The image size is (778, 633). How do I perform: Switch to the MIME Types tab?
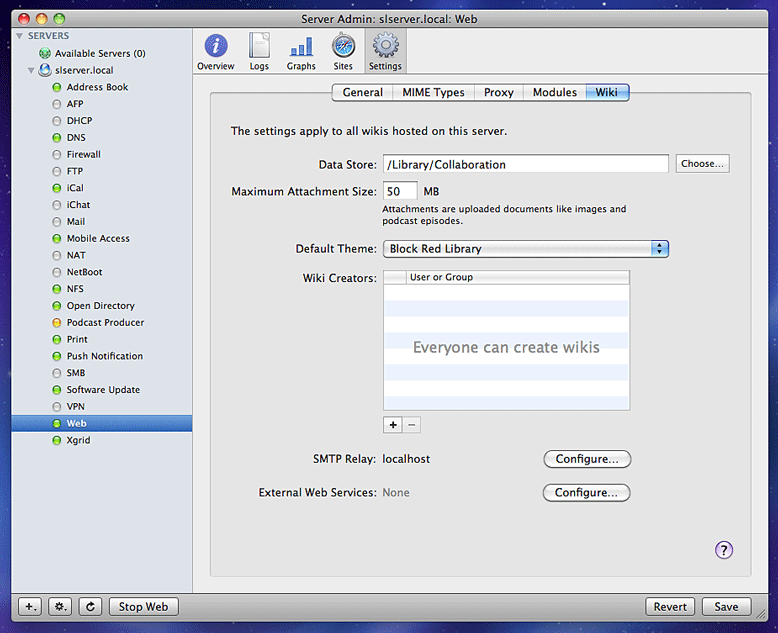click(433, 92)
